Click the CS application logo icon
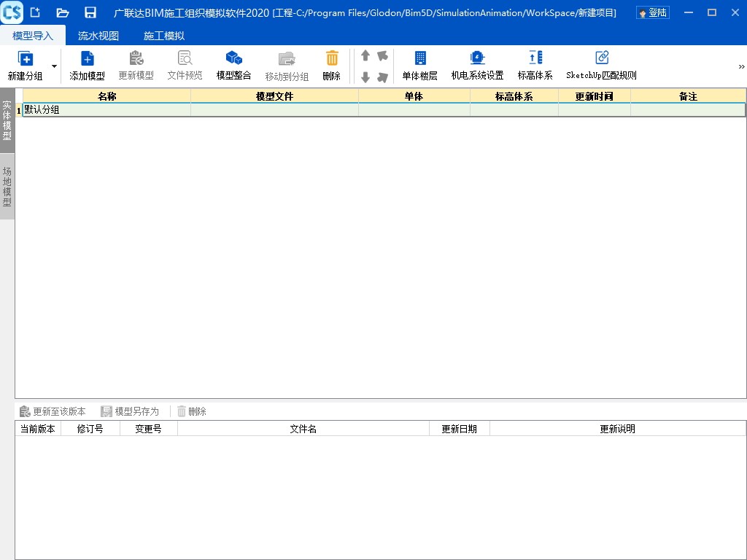Screen dimensions: 747x560 point(12,12)
